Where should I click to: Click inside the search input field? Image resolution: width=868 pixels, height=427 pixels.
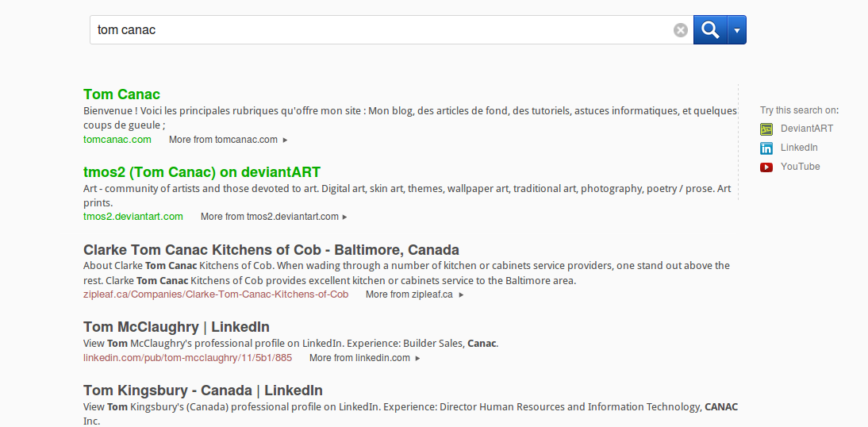(x=381, y=30)
